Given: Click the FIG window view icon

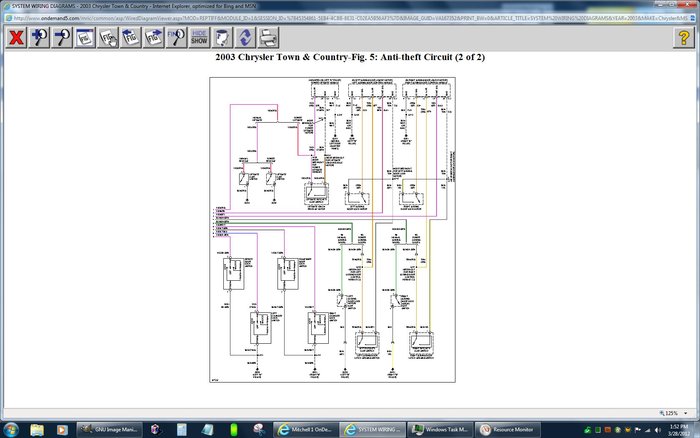Looking at the screenshot, I should point(85,37).
